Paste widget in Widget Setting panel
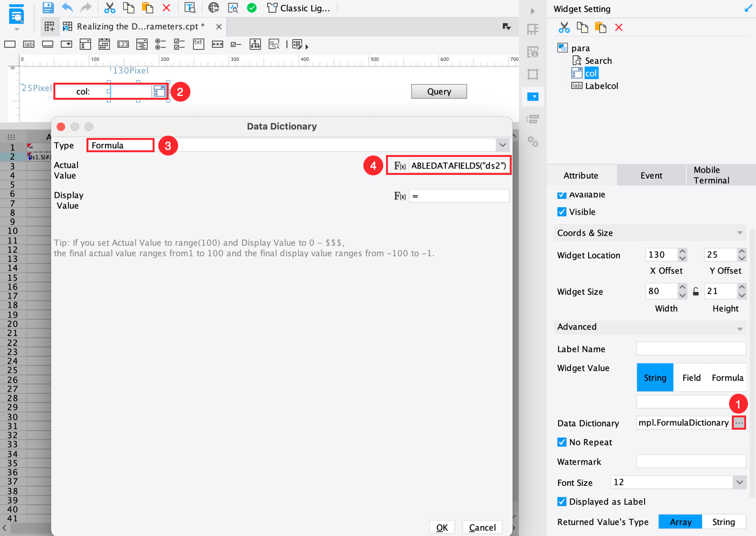Image resolution: width=756 pixels, height=536 pixels. pos(601,27)
